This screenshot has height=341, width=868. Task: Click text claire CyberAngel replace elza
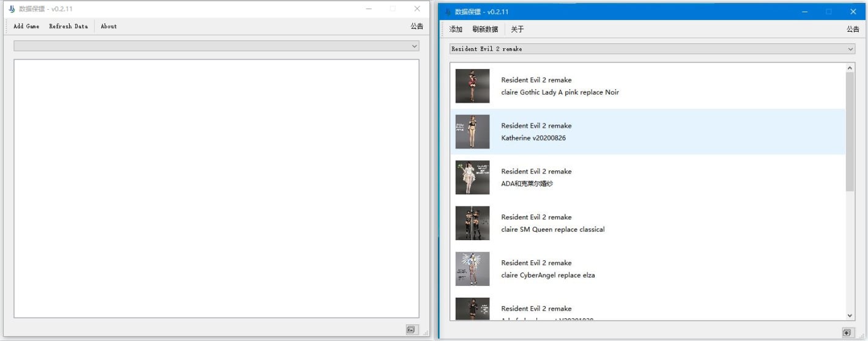coord(548,275)
